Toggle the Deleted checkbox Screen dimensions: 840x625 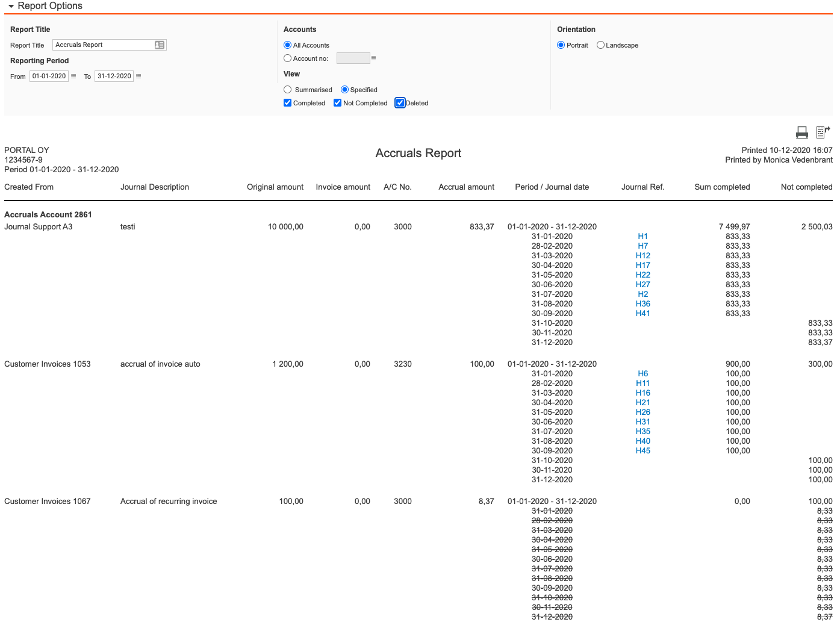click(x=400, y=103)
